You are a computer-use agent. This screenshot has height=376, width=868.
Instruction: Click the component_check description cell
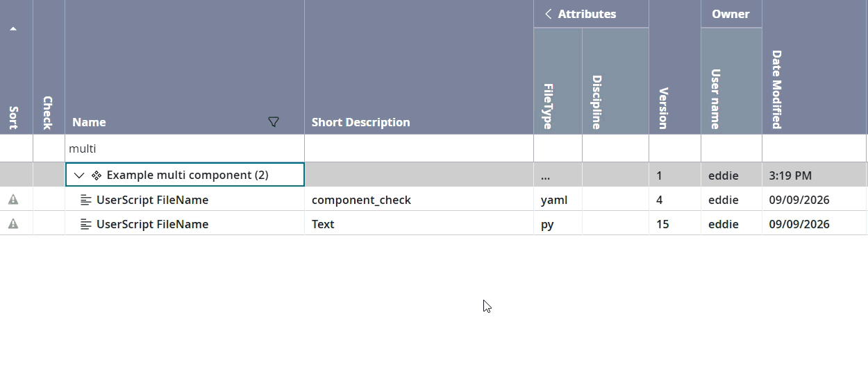419,200
